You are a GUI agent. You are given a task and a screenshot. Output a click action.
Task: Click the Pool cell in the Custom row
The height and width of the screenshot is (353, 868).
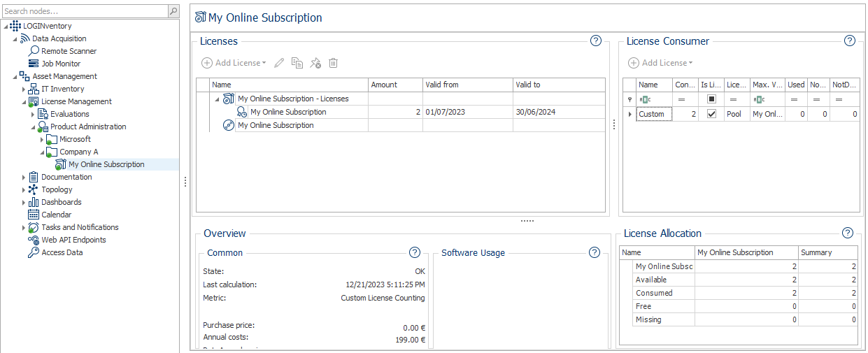click(737, 114)
